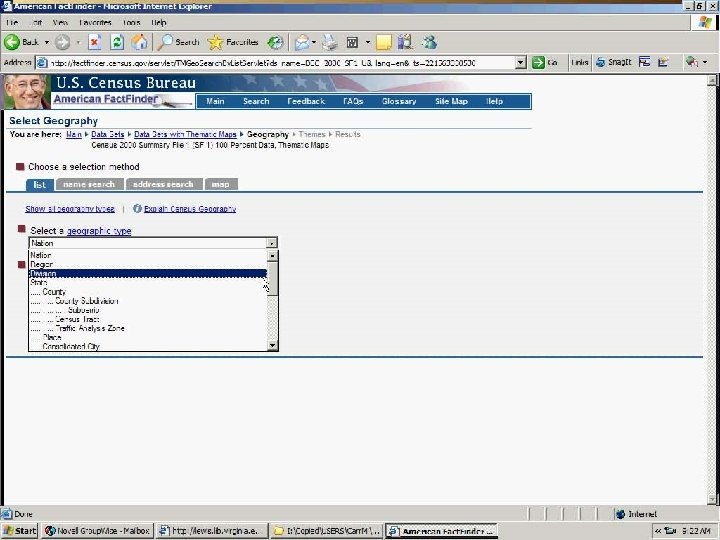720x540 pixels.
Task: Expand the Address bar URL dropdown
Action: tap(520, 62)
